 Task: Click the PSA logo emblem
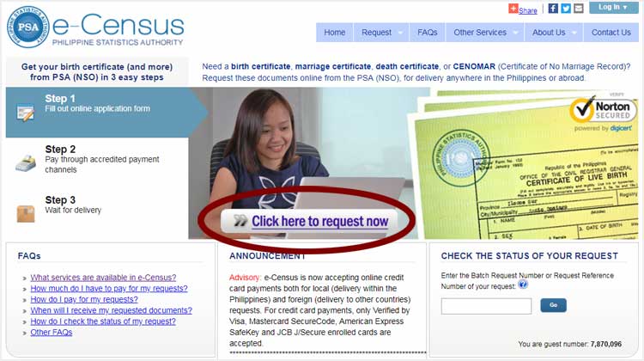click(x=28, y=27)
